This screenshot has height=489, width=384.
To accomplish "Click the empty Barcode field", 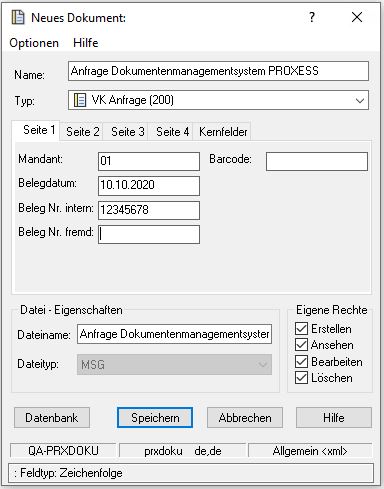I will (317, 161).
